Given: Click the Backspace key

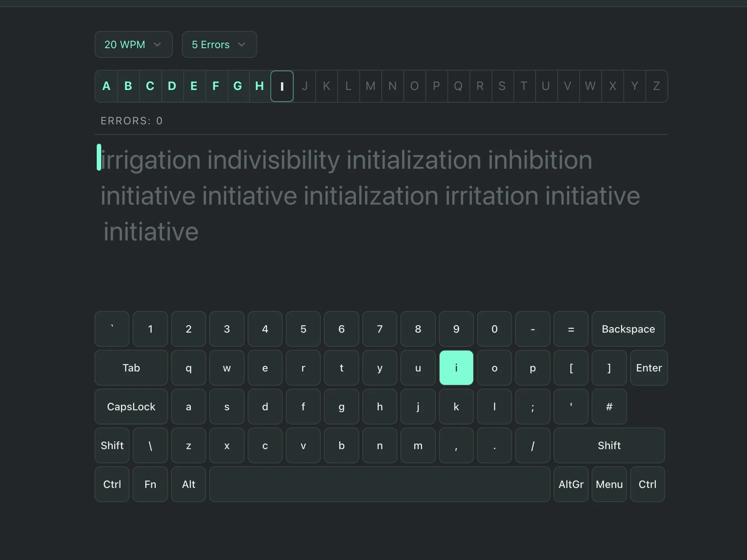Looking at the screenshot, I should [628, 329].
